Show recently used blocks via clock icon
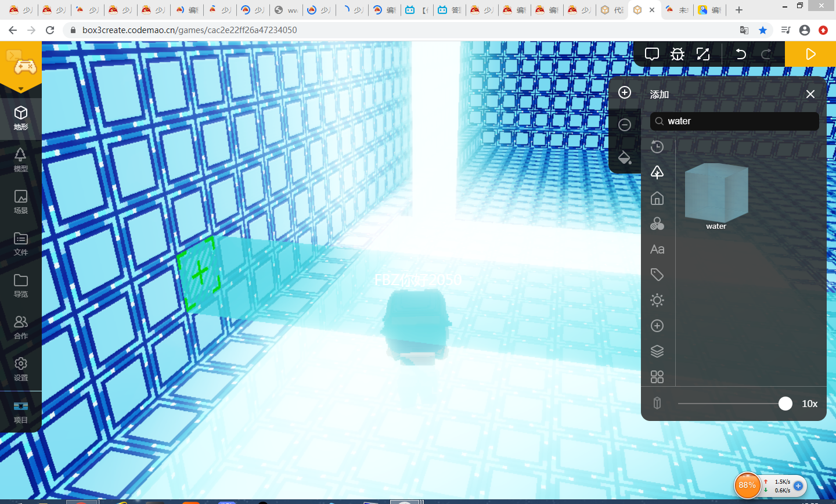Viewport: 836px width, 504px height. click(657, 147)
